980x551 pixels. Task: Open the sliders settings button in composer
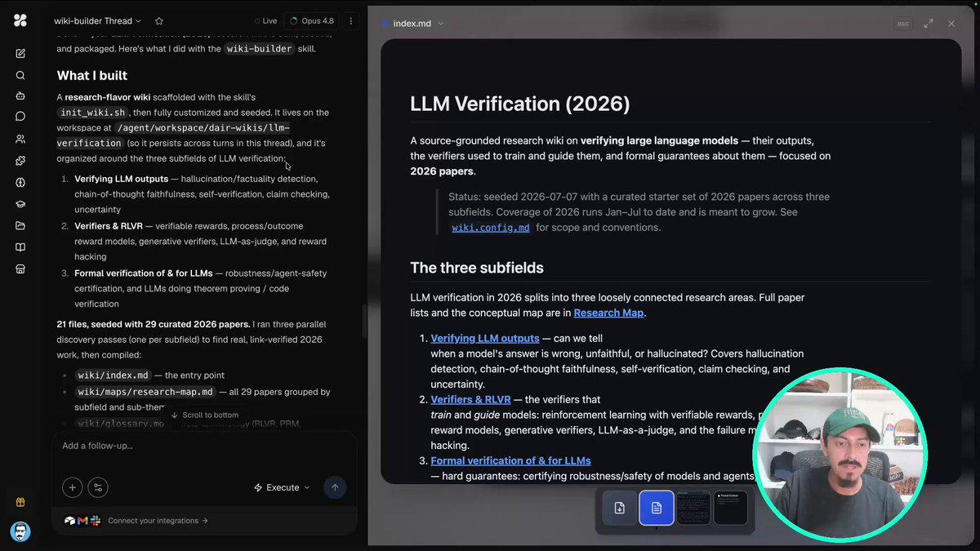pyautogui.click(x=98, y=487)
